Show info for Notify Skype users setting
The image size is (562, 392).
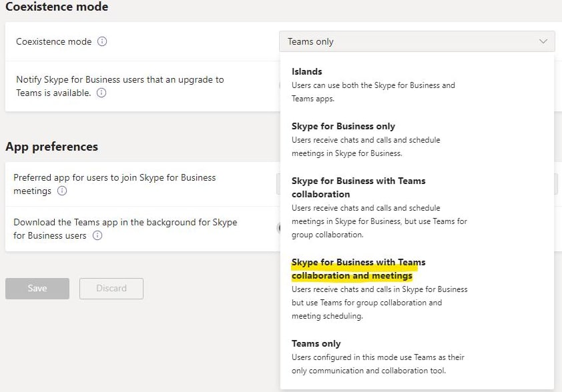pos(101,93)
